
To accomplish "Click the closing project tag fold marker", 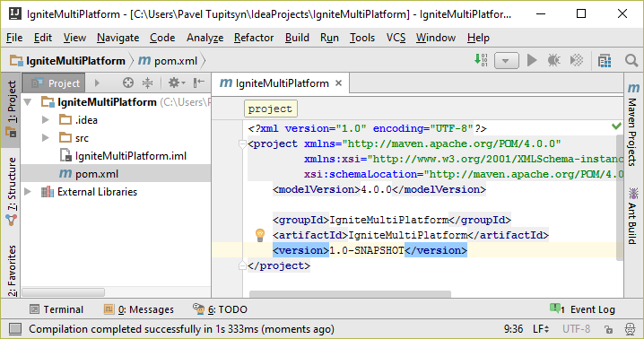I will [x=242, y=265].
